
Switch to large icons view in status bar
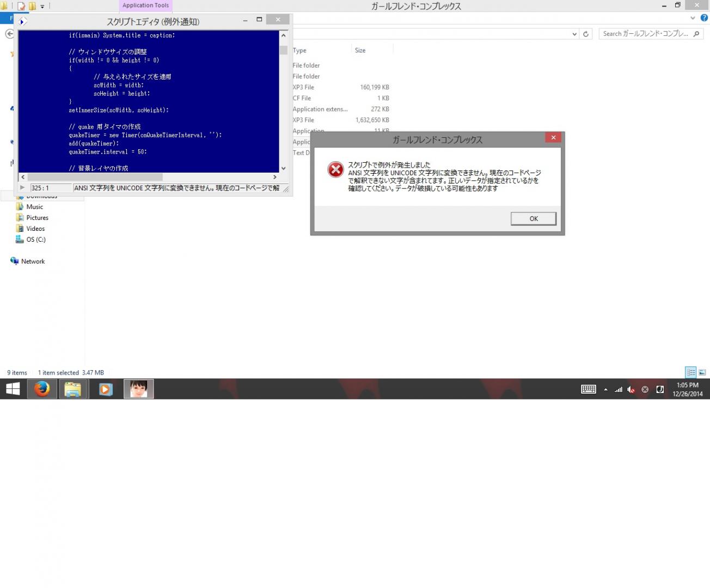(702, 372)
